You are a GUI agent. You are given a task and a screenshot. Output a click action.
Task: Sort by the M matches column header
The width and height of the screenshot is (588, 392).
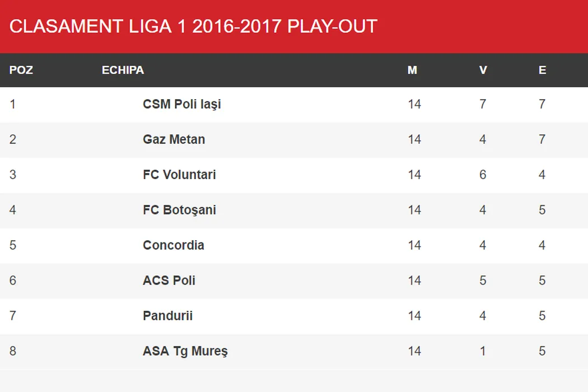point(412,70)
